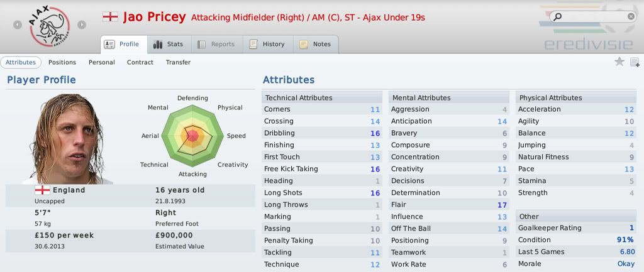Image resolution: width=644 pixels, height=272 pixels.
Task: Switch to the History tab
Action: coord(268,45)
